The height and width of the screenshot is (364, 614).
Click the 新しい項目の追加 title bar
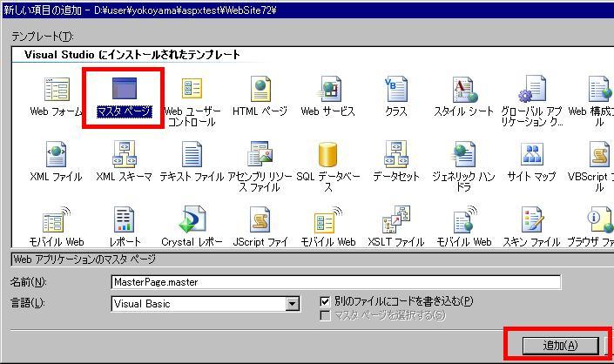click(x=308, y=10)
